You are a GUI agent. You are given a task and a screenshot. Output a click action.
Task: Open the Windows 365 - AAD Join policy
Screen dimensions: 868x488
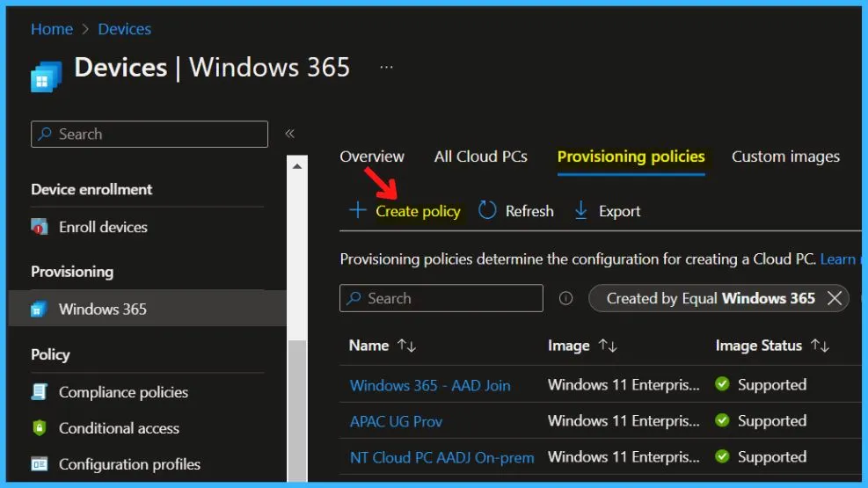[430, 385]
